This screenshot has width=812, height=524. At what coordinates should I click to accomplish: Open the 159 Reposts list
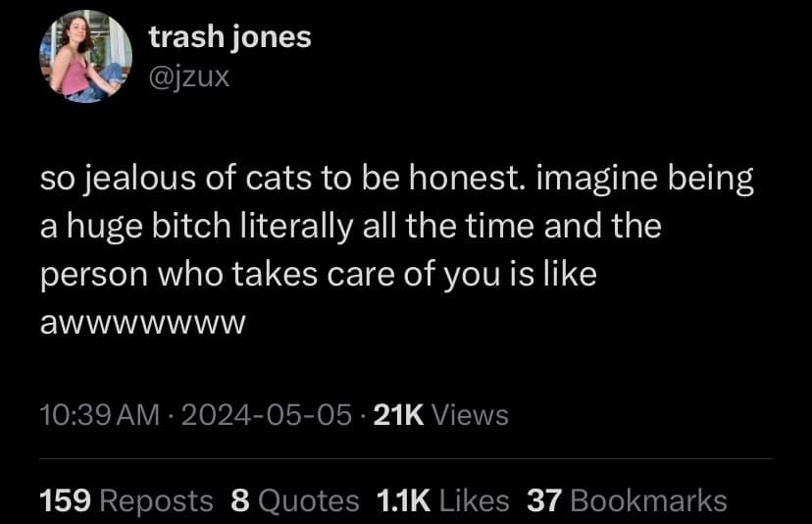[126, 500]
